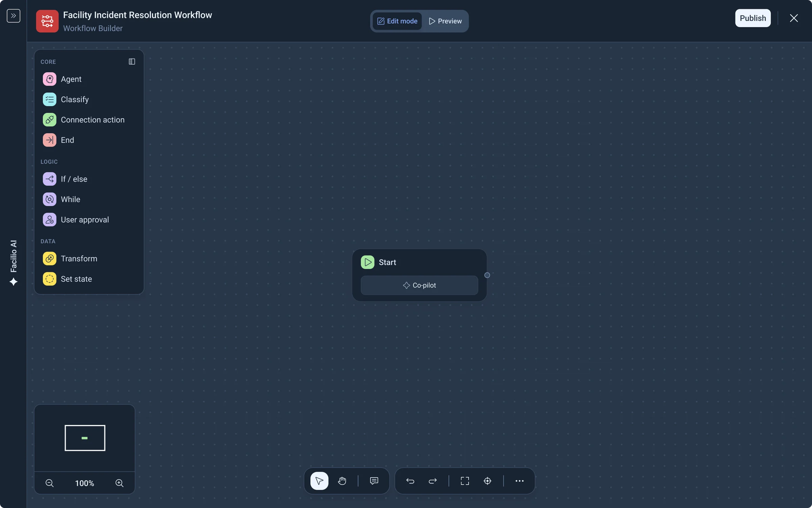The width and height of the screenshot is (812, 508).
Task: Undo the last action
Action: tap(410, 481)
